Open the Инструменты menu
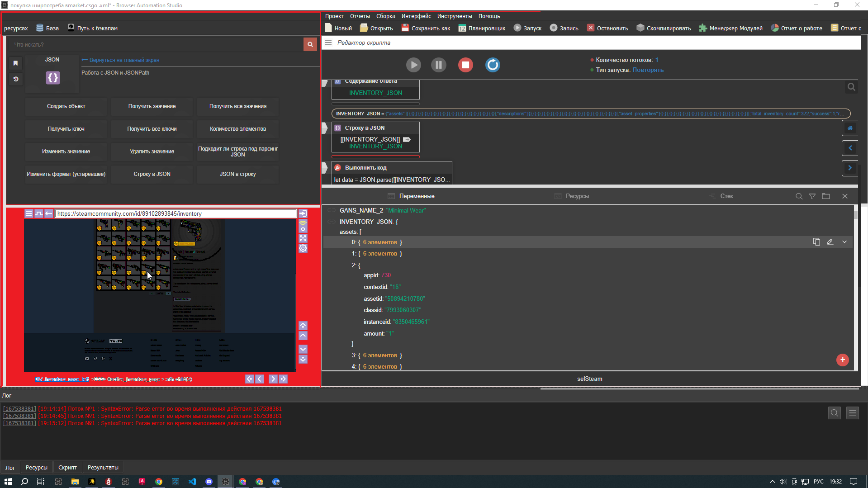Screen dimensions: 868x488 (x=454, y=16)
